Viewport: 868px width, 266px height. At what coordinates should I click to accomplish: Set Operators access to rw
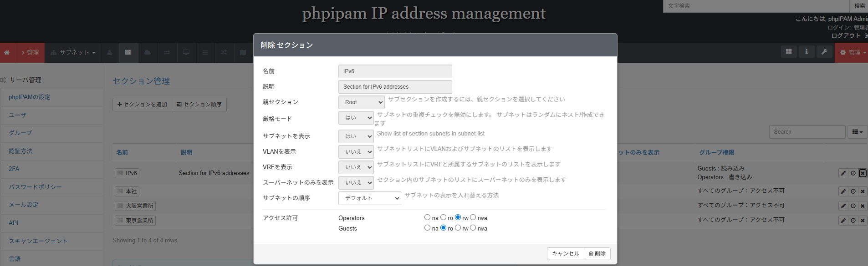pos(458,217)
